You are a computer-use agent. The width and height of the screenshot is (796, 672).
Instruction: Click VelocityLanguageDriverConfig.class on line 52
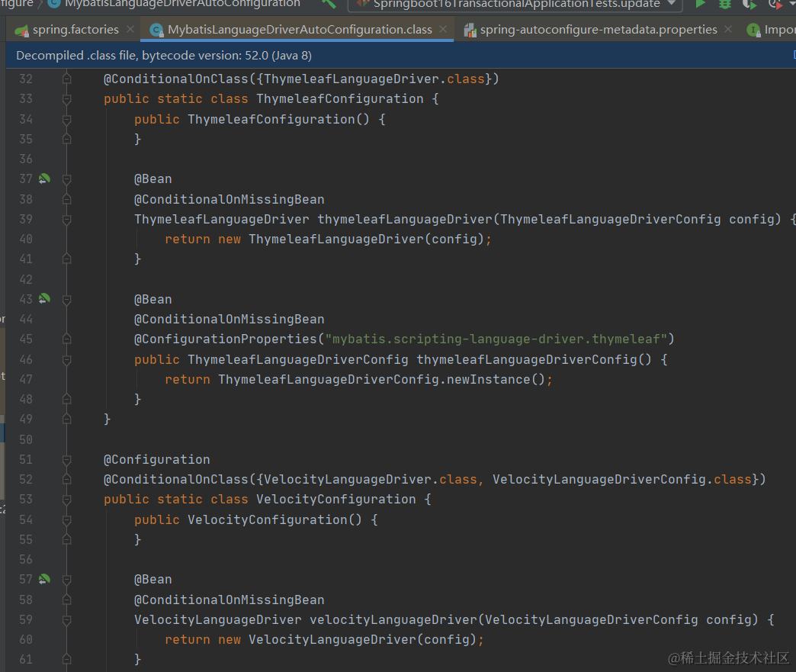pos(622,479)
